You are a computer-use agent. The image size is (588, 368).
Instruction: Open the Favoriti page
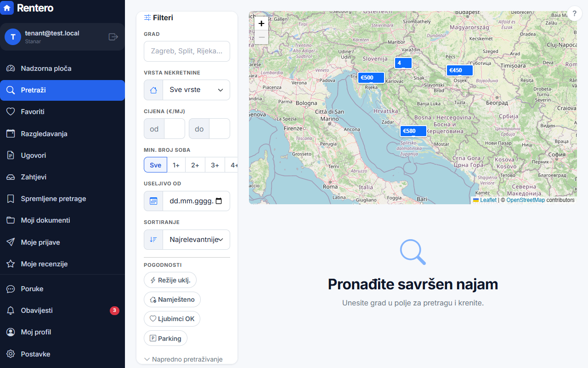click(62, 112)
